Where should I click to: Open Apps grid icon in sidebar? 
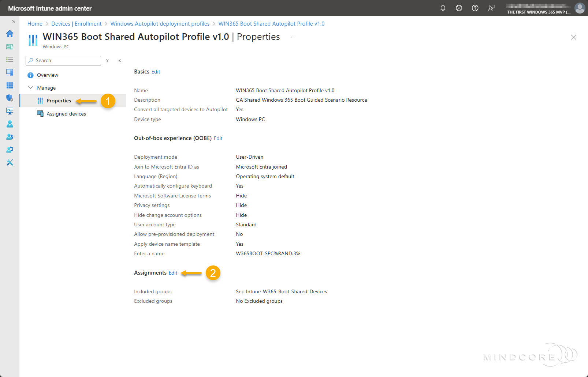point(10,85)
